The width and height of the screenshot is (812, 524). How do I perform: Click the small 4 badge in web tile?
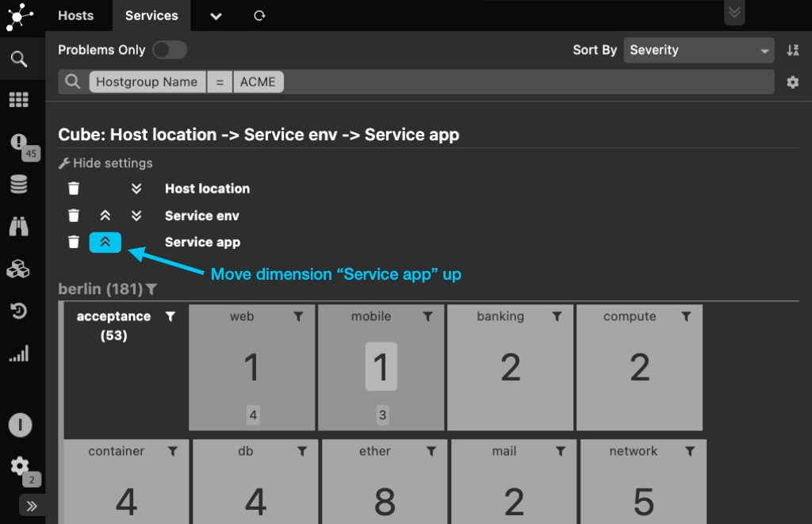pyautogui.click(x=253, y=415)
